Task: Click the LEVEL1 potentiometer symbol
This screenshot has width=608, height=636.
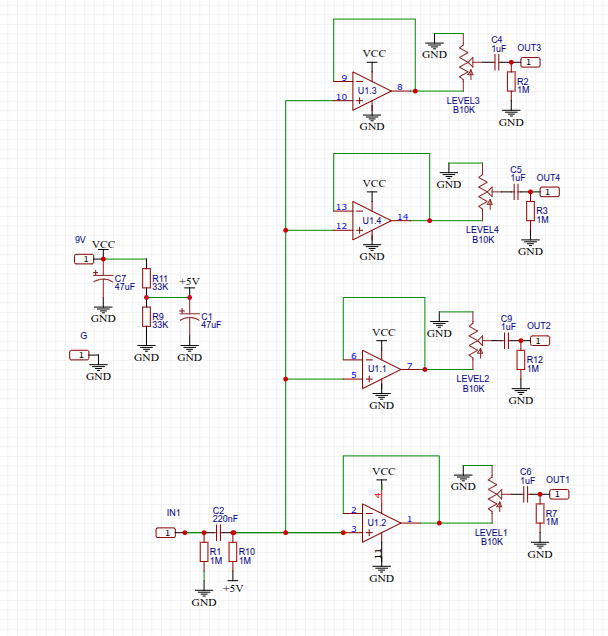Action: pos(492,494)
